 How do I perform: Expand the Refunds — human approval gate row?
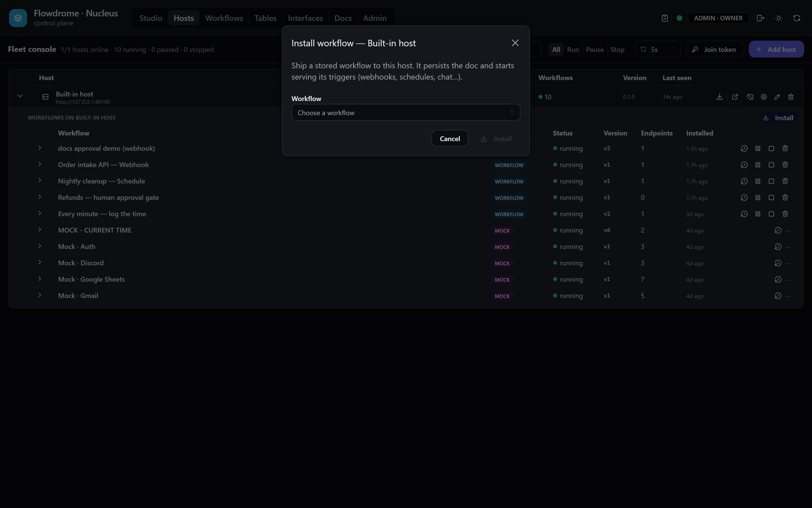point(39,197)
